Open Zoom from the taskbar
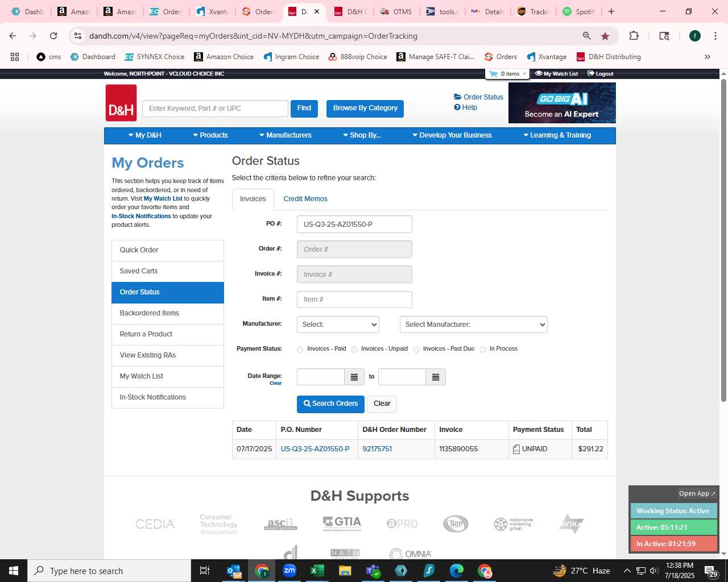The image size is (728, 582). point(289,571)
